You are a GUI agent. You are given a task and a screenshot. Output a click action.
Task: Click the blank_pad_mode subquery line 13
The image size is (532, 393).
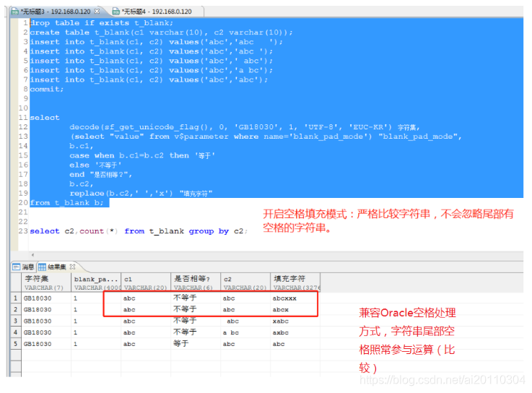coord(266,137)
